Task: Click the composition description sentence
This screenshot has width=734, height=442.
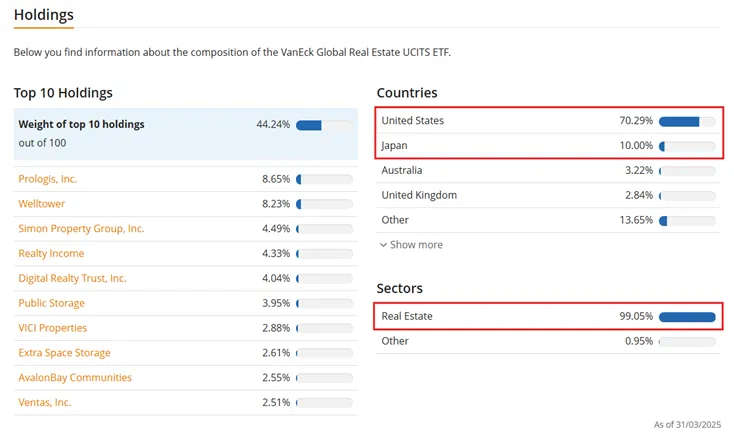Action: tap(232, 52)
